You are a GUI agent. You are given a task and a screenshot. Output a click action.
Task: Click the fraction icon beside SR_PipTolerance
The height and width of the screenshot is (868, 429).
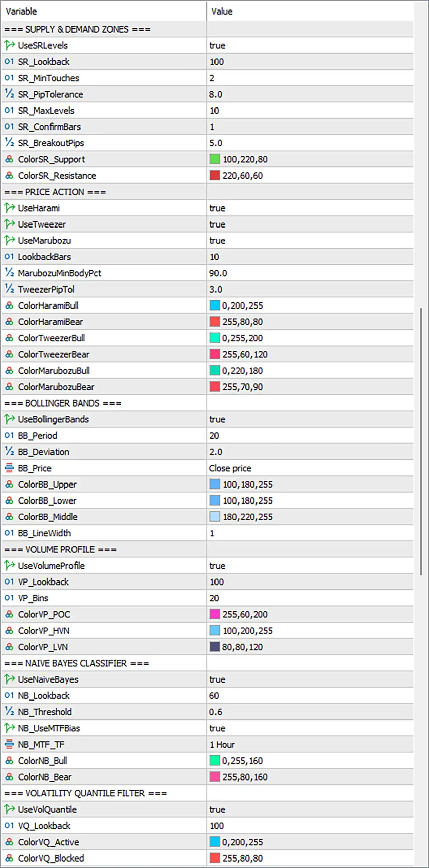[x=9, y=94]
